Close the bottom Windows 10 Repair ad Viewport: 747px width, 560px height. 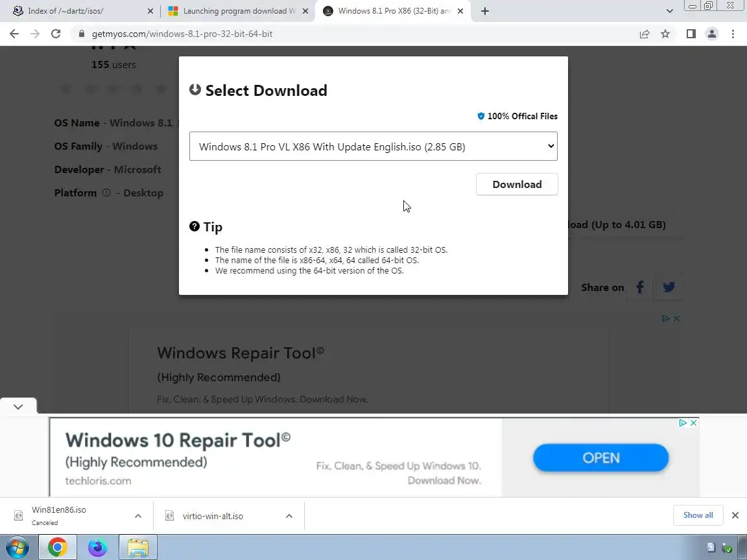click(x=694, y=423)
